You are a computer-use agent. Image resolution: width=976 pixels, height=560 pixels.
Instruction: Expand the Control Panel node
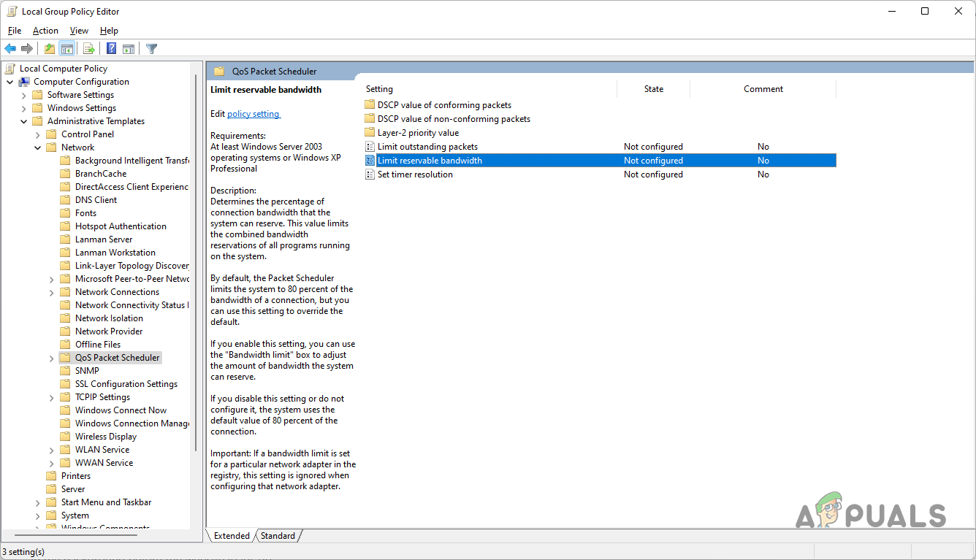point(38,134)
